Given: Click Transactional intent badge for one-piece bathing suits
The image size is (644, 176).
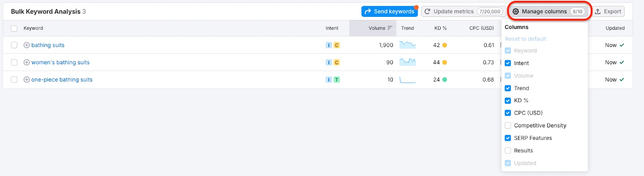Looking at the screenshot, I should (x=337, y=80).
